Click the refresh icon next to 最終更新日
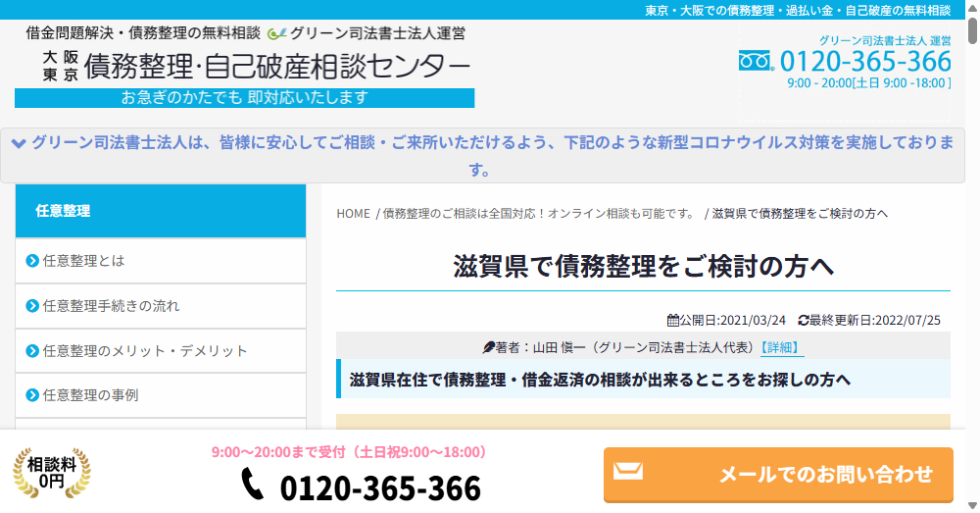980x513 pixels. click(804, 320)
